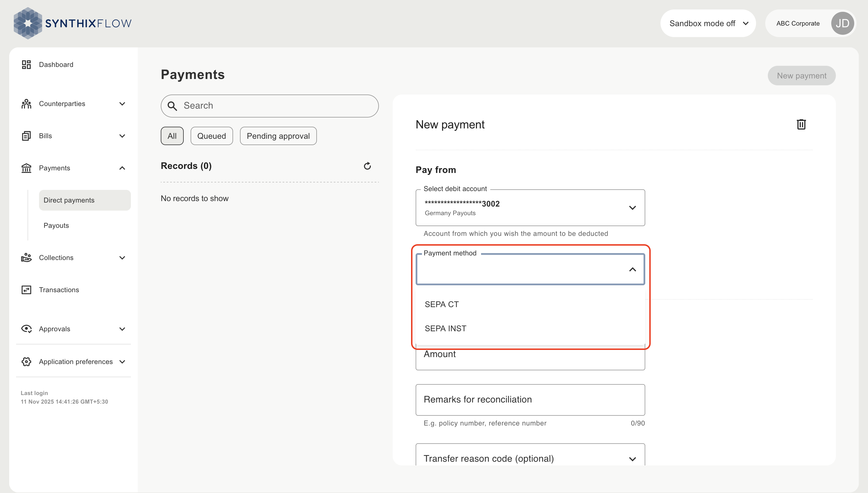Image resolution: width=868 pixels, height=493 pixels.
Task: Click the Counterparties sidebar label
Action: pos(62,104)
